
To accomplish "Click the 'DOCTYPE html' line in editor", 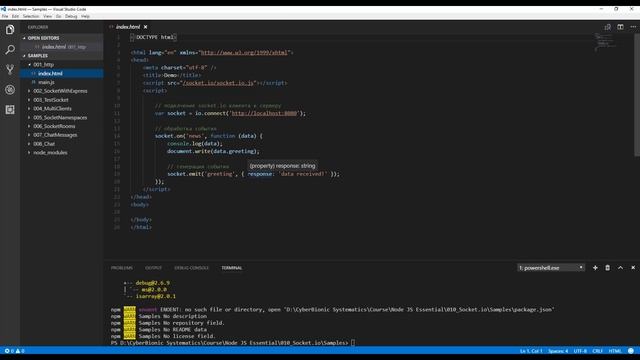I will click(x=153, y=37).
